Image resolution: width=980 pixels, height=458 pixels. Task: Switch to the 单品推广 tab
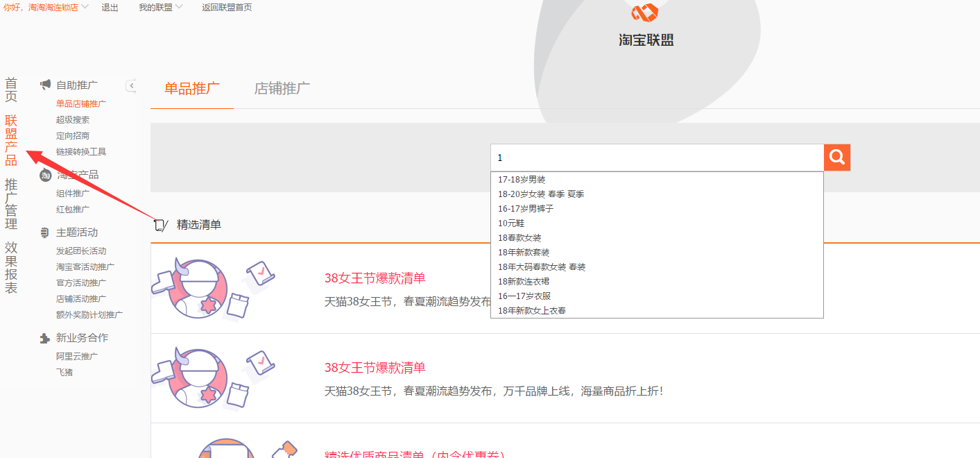(x=192, y=88)
